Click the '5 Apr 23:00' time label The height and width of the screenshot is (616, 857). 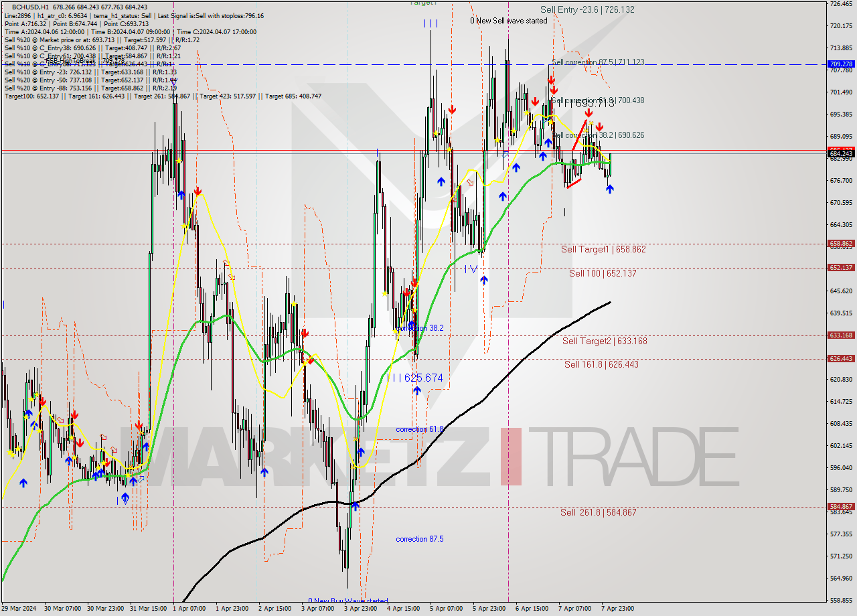pos(489,609)
